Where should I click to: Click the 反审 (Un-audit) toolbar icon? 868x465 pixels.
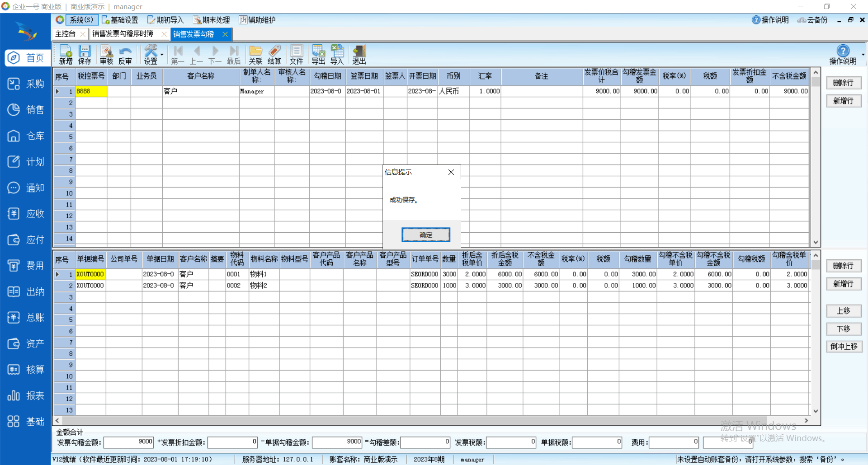(125, 55)
